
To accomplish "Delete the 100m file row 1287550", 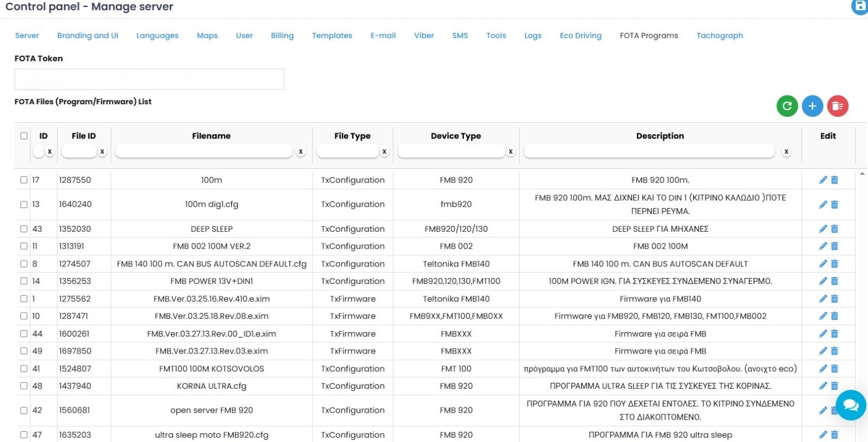I will 834,180.
